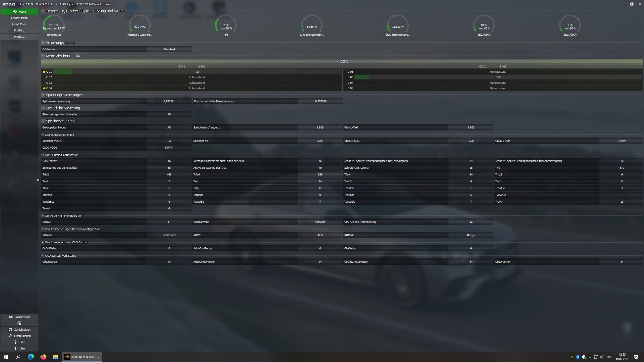The image size is (644, 362).
Task: Click core C 06 usage bar
Action: point(361,77)
